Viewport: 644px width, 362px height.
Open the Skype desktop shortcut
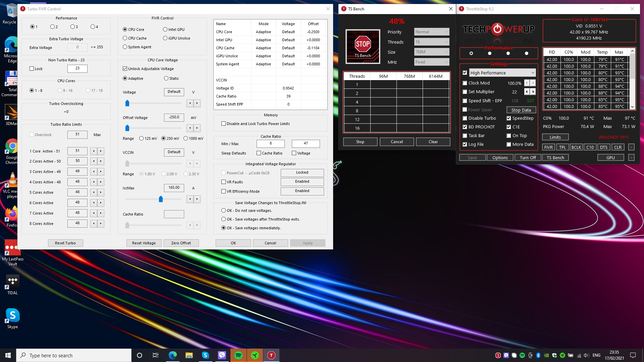12,318
